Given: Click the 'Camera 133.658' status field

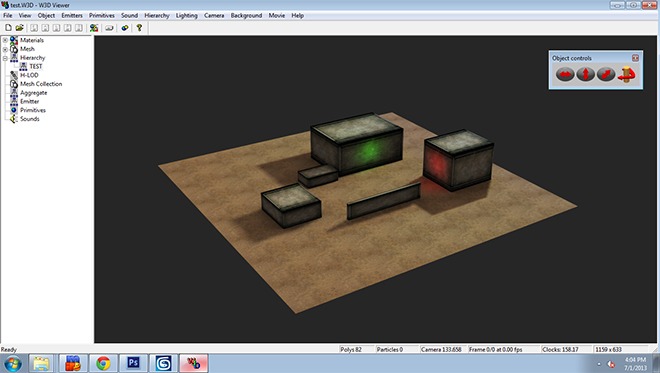Looking at the screenshot, I should pyautogui.click(x=442, y=349).
